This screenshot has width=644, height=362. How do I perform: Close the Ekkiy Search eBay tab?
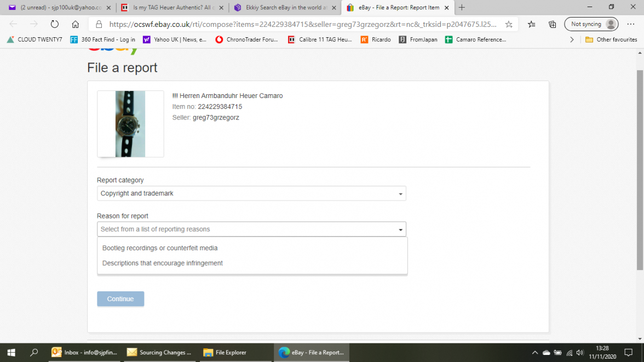pos(334,8)
